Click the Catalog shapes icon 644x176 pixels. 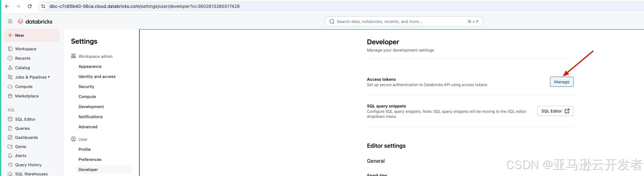[x=10, y=68]
